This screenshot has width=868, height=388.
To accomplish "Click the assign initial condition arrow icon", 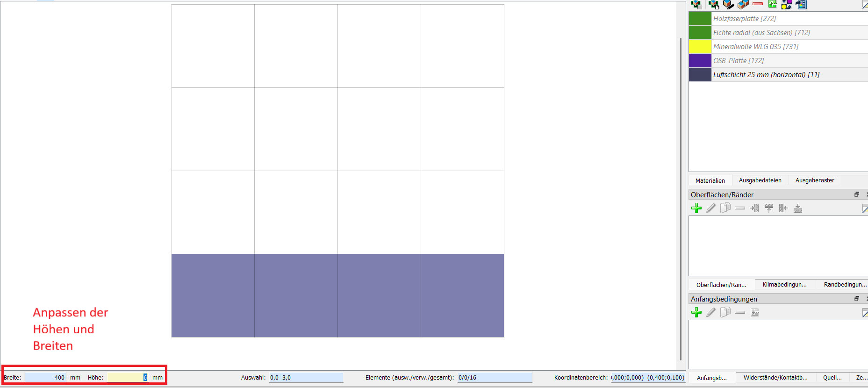I will (755, 312).
